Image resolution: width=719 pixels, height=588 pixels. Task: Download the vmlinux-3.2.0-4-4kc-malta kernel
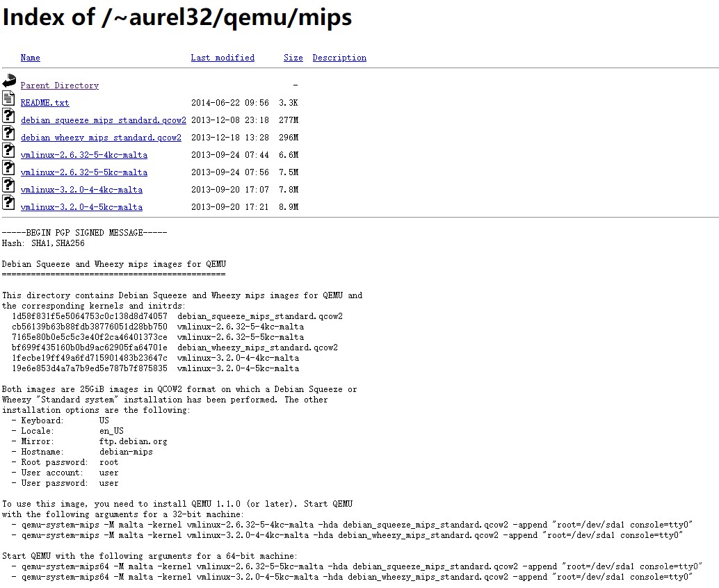[x=81, y=190]
